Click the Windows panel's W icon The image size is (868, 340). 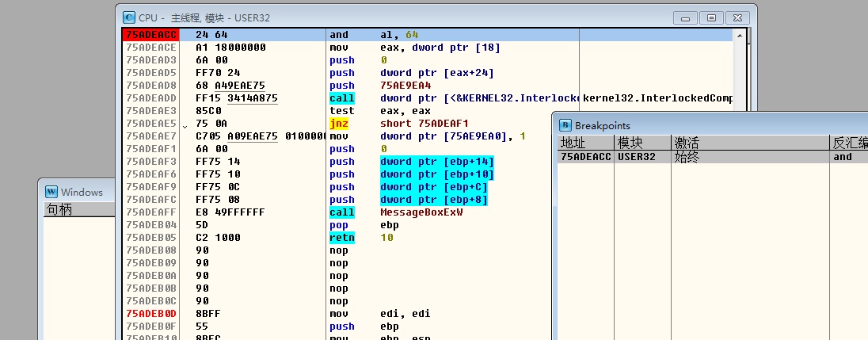[51, 192]
